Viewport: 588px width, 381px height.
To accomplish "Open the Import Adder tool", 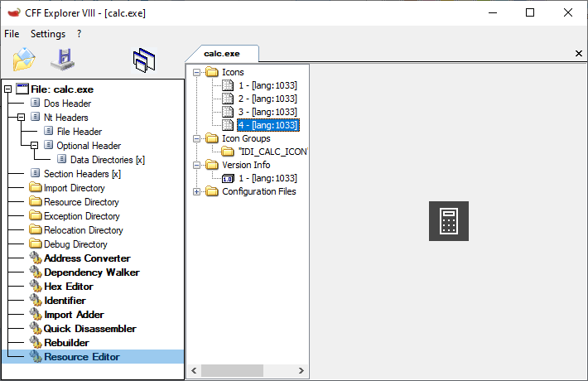I will (x=74, y=314).
